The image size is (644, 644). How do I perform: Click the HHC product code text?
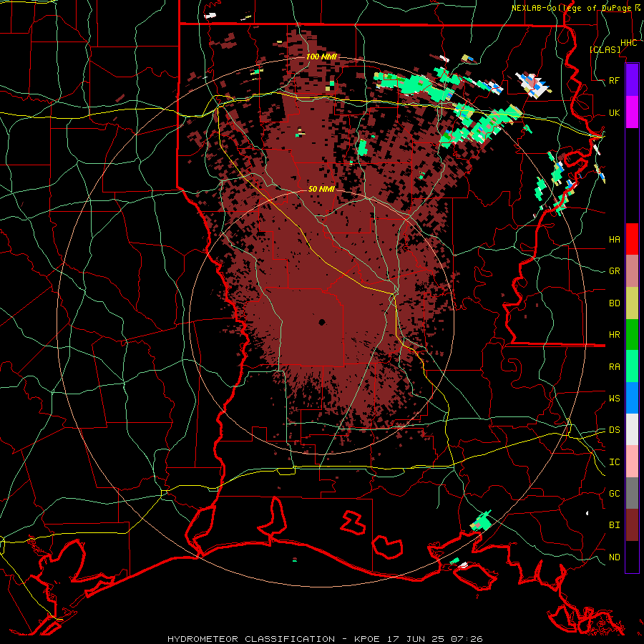pyautogui.click(x=628, y=43)
